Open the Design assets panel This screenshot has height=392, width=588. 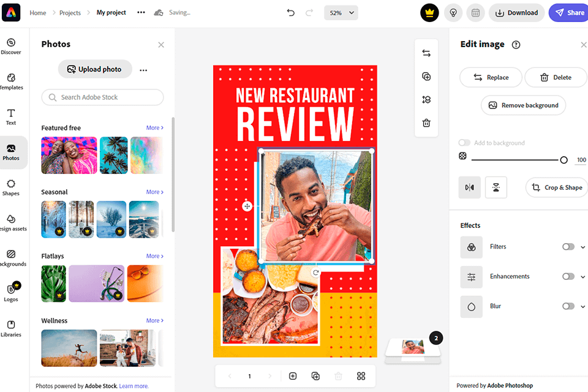12,223
